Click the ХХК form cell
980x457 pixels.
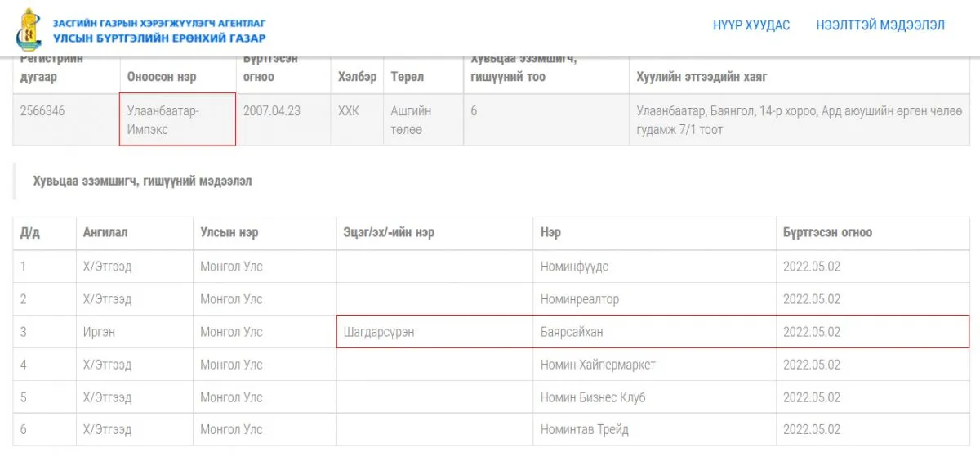click(x=358, y=119)
